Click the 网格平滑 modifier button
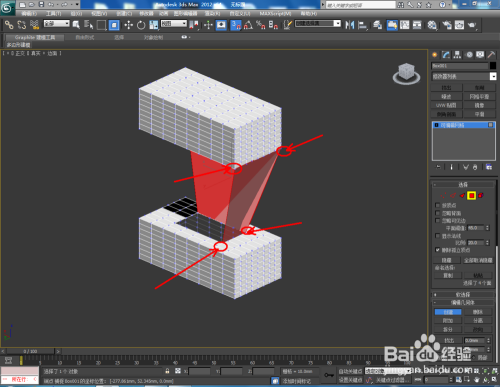 (479, 96)
